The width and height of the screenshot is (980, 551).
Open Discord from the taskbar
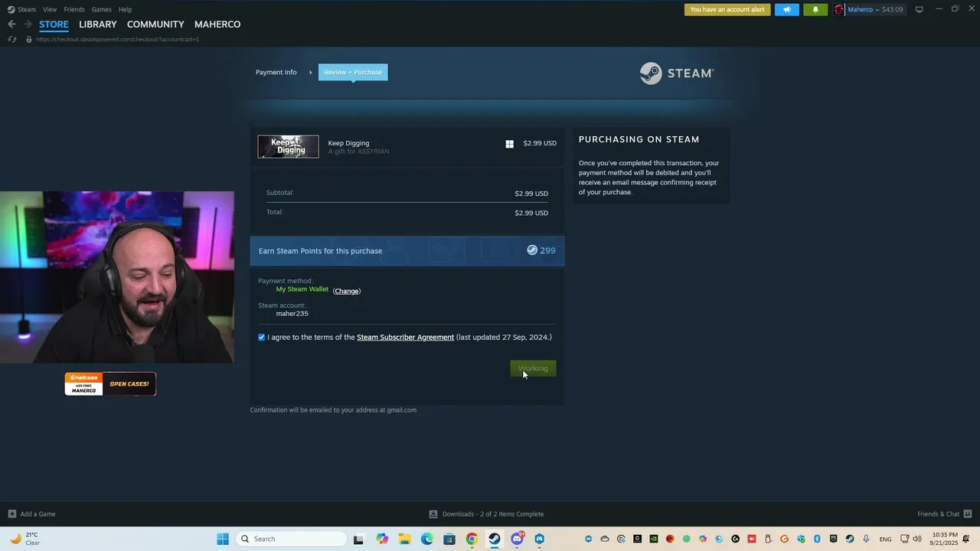pos(517,539)
